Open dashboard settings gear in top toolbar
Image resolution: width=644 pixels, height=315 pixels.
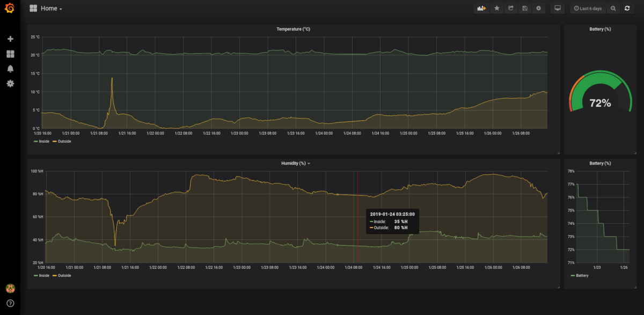[x=539, y=9]
